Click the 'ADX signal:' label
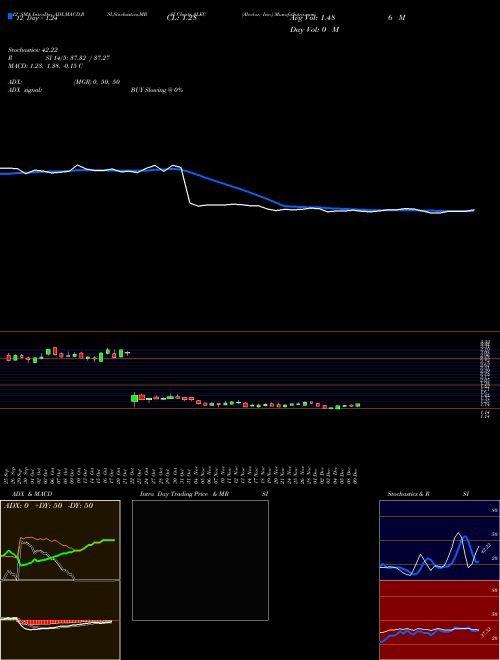 point(24,90)
